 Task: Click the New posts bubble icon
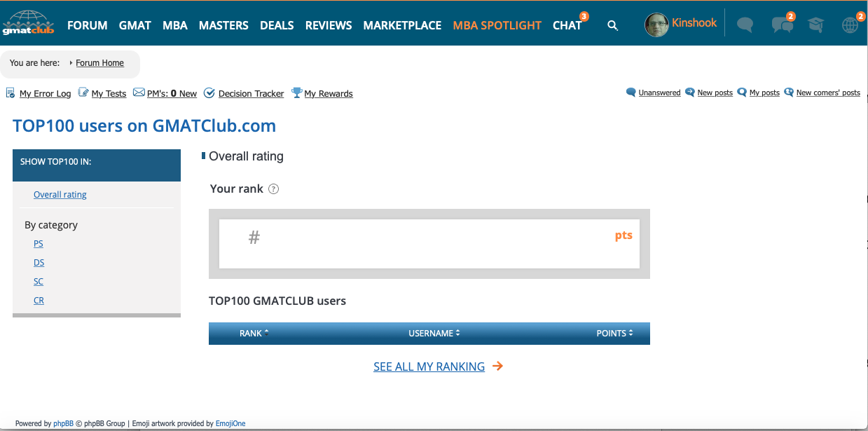[x=690, y=92]
